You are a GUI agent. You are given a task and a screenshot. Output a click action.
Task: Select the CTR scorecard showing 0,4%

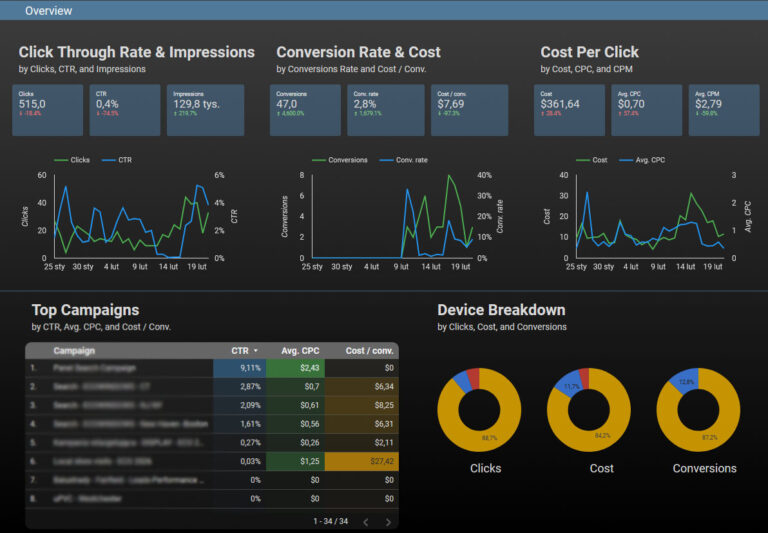tap(124, 110)
